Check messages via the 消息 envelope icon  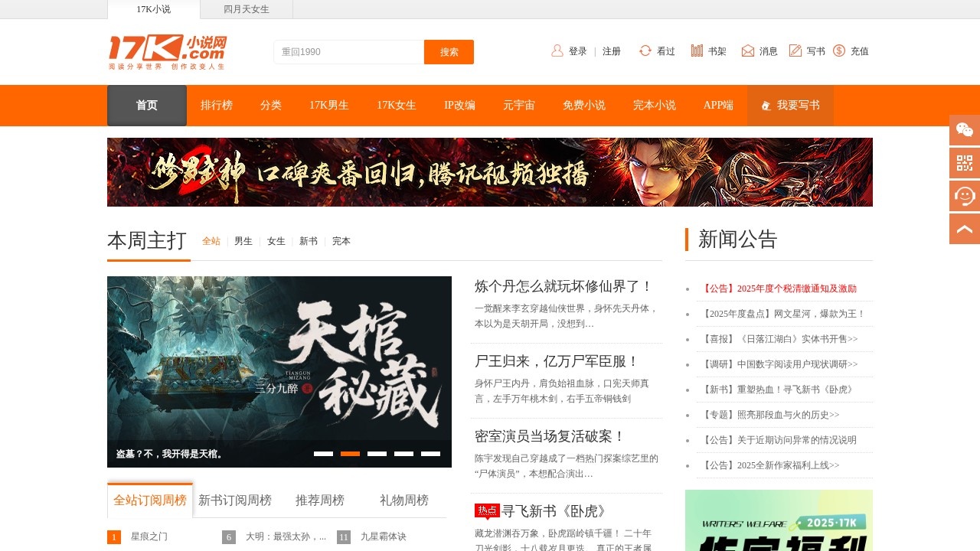747,51
